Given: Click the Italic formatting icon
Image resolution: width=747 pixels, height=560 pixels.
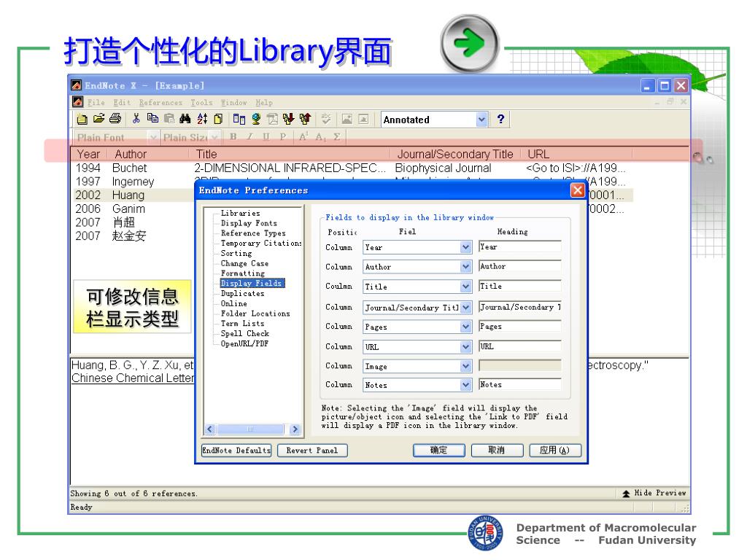Looking at the screenshot, I should [x=249, y=137].
